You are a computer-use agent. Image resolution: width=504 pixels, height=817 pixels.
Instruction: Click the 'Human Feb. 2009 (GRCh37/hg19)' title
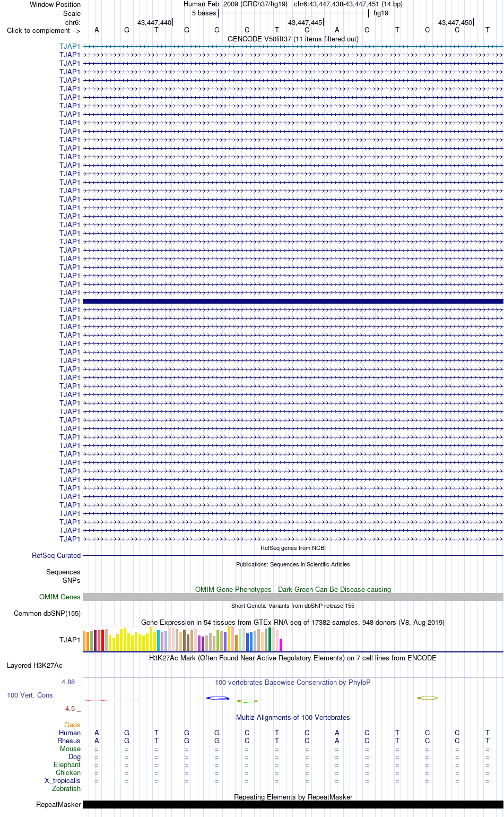pos(236,4)
